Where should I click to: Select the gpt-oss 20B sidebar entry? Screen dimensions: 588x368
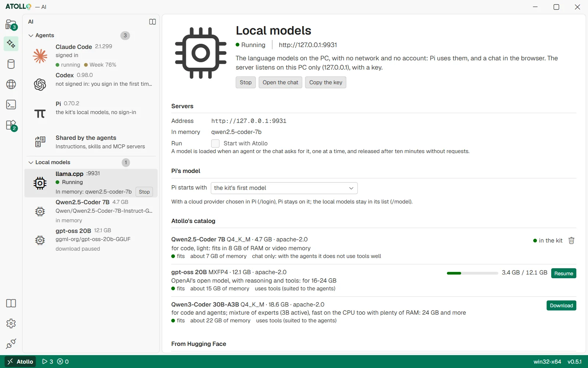click(91, 240)
